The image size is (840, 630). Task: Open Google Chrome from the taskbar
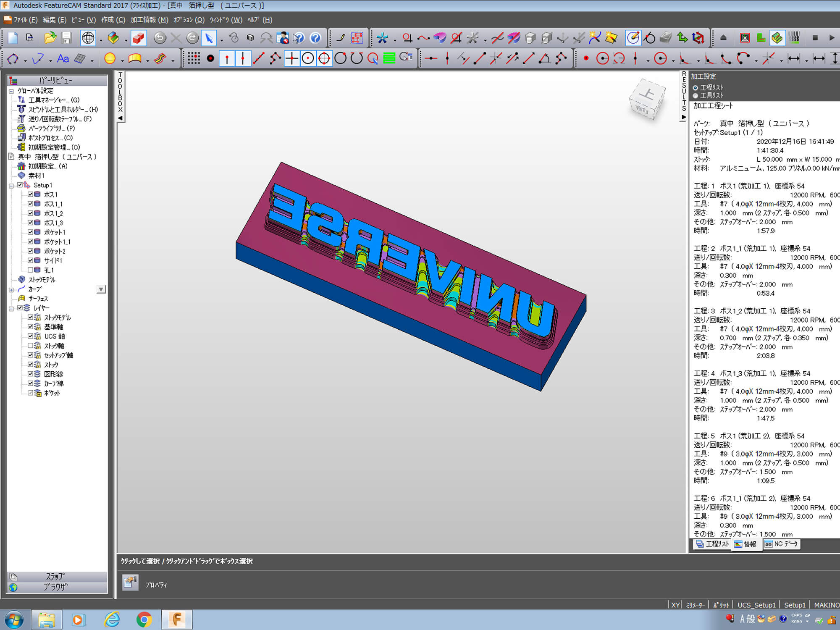point(144,620)
